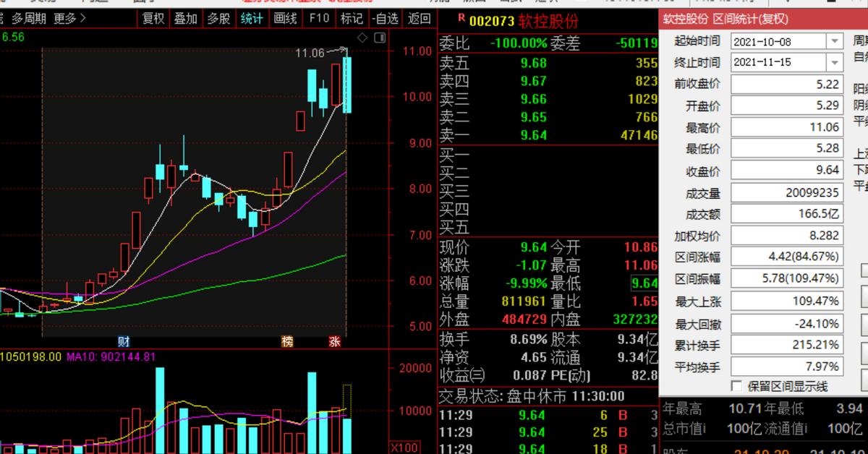Screen dimensions: 868x454
Task: Open F10 company fundamentals
Action: (x=317, y=20)
